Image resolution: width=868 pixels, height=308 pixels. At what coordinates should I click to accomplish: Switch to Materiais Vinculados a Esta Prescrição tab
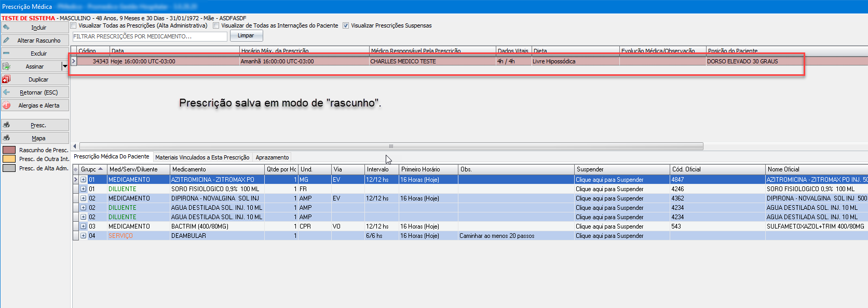click(x=202, y=157)
